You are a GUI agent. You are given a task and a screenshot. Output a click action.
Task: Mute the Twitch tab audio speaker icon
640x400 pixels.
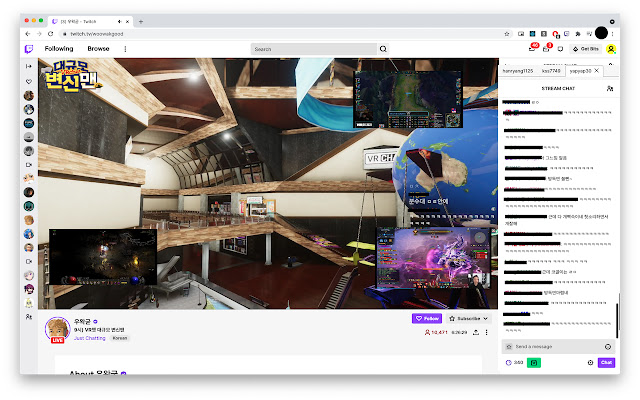(120, 22)
